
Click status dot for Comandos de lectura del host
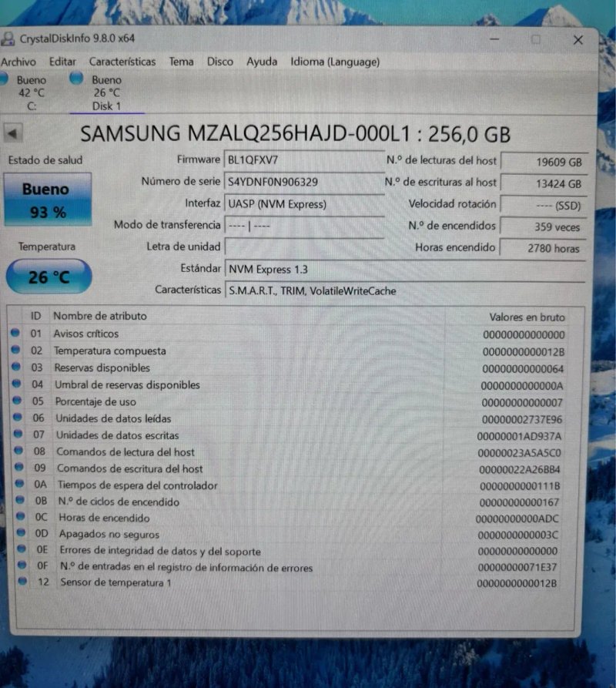pos(18,451)
